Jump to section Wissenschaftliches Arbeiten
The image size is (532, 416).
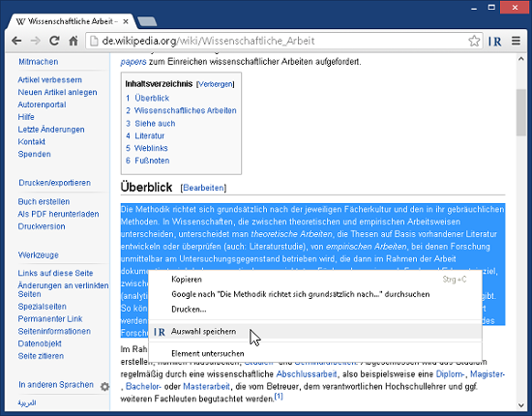[181, 110]
